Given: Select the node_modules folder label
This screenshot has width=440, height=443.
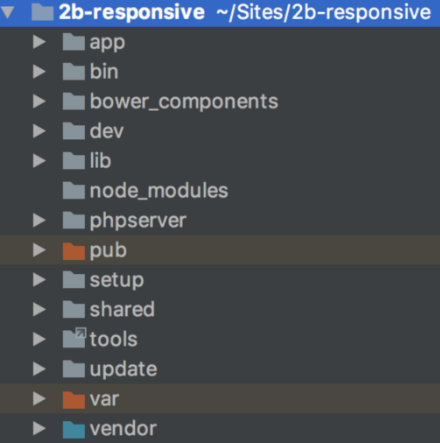Looking at the screenshot, I should click(159, 191).
